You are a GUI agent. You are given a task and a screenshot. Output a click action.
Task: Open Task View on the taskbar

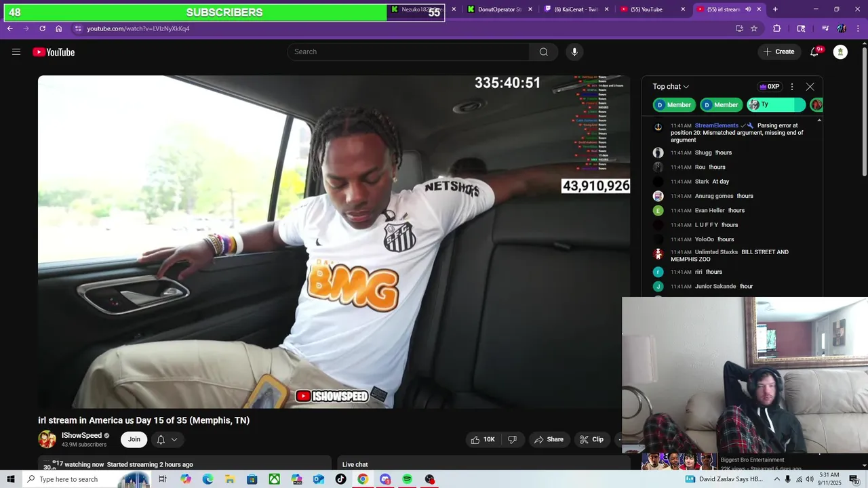(x=163, y=479)
